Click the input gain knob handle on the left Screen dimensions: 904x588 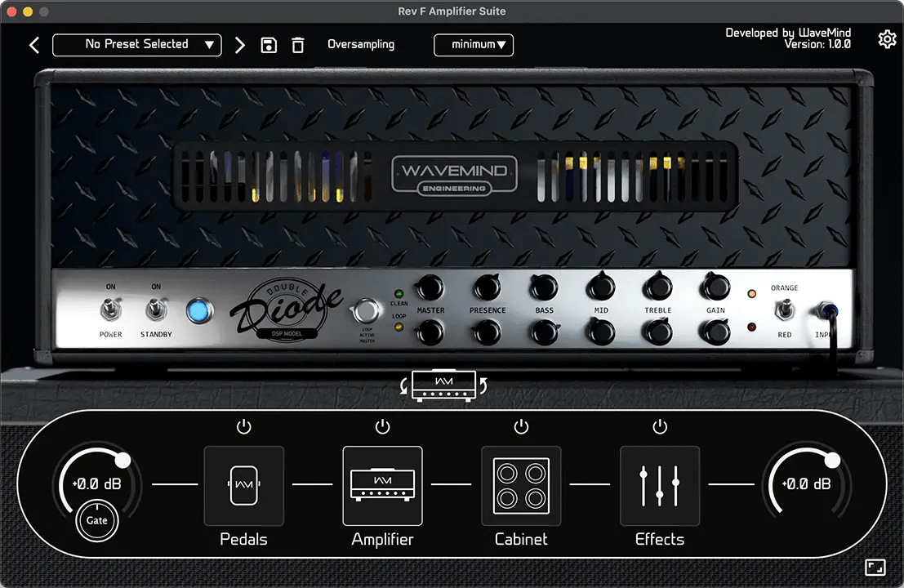[x=122, y=460]
